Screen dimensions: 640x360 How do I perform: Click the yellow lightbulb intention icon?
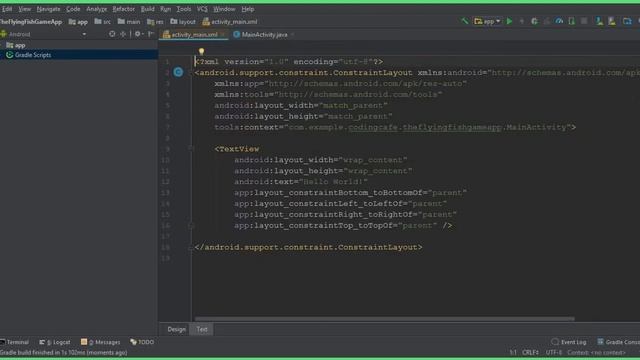click(201, 51)
